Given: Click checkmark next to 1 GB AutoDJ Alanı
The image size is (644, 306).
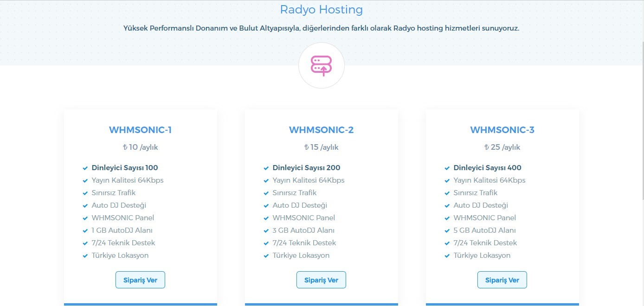Looking at the screenshot, I should coord(85,231).
